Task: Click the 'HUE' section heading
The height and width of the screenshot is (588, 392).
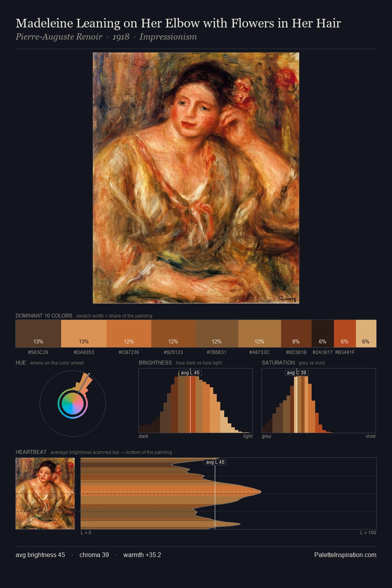Action: click(x=21, y=363)
